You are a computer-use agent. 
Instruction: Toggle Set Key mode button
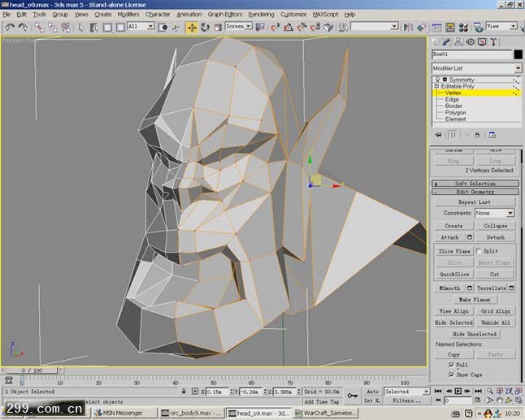(x=372, y=401)
